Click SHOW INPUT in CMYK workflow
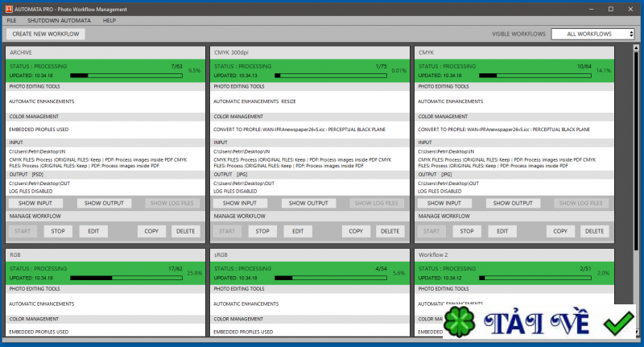The width and height of the screenshot is (644, 347). (x=444, y=203)
